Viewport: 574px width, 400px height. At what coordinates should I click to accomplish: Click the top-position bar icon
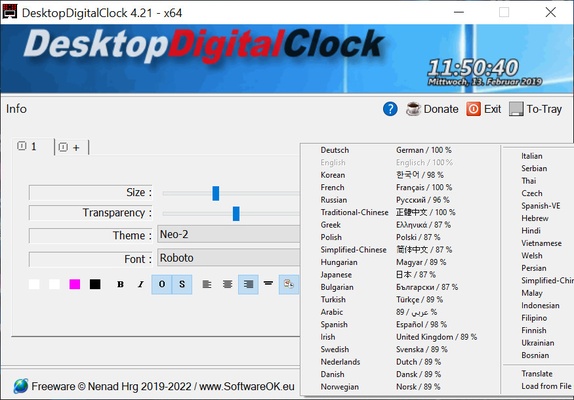pos(268,283)
